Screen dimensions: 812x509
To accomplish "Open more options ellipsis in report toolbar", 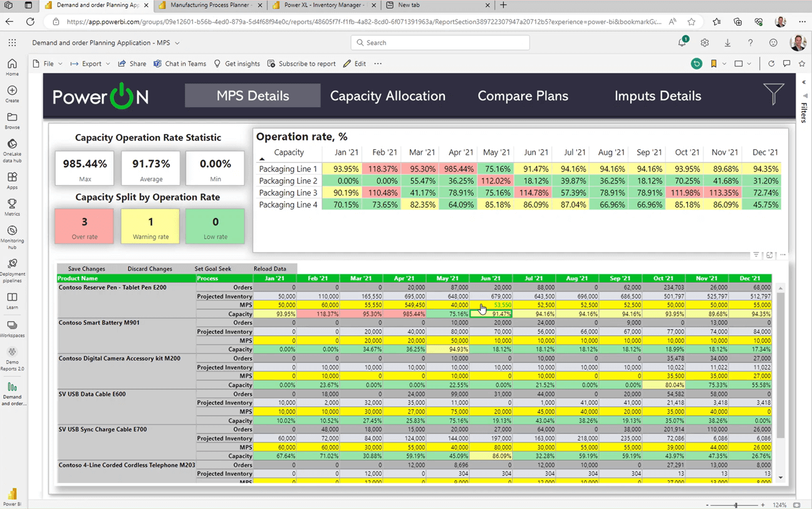I will (378, 64).
